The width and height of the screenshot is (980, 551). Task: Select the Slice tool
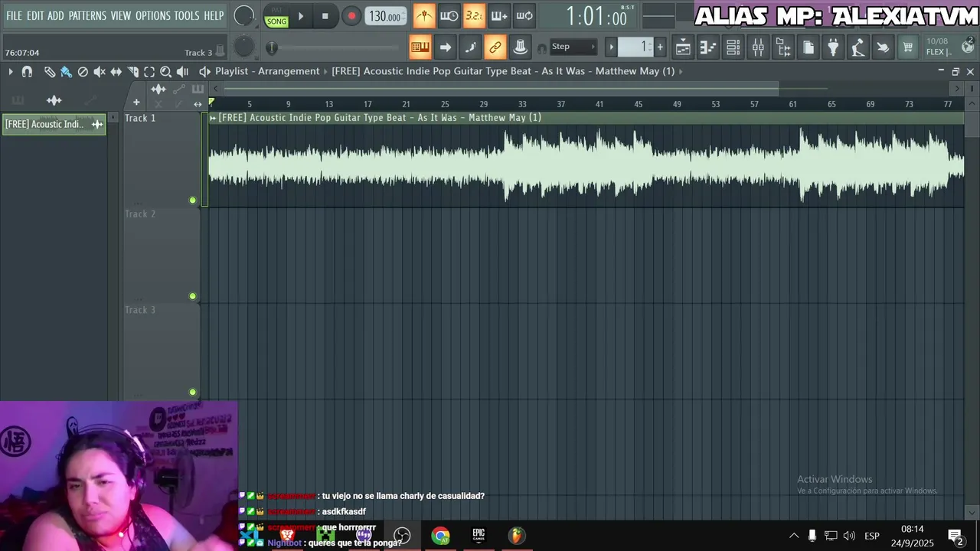133,71
